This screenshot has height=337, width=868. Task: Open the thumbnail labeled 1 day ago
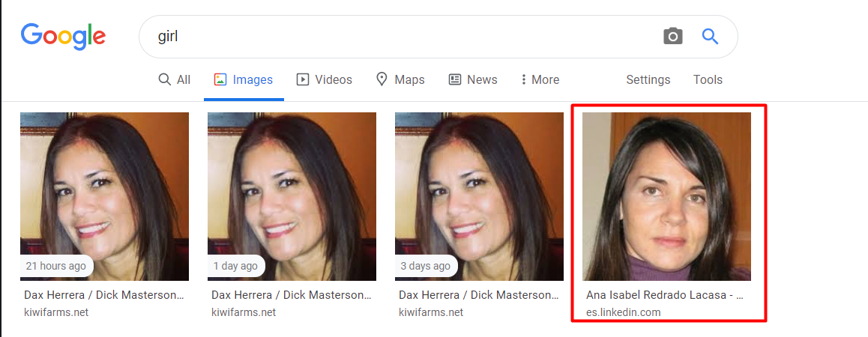click(292, 196)
